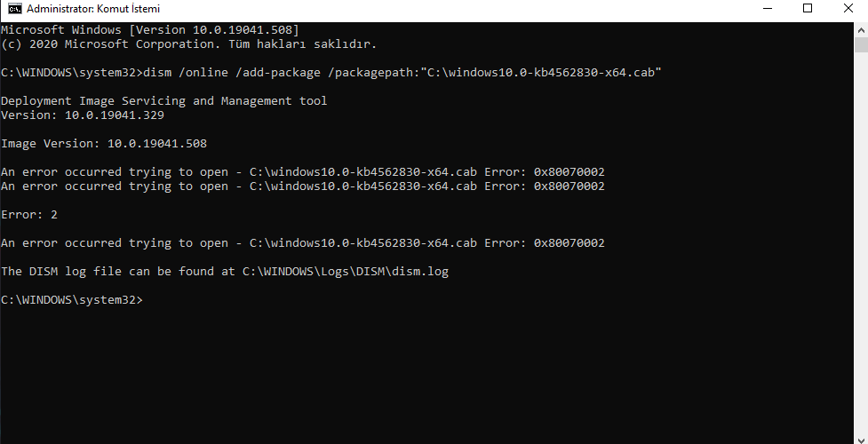This screenshot has width=868, height=444.
Task: Click the final 0x80070002 error code
Action: 569,243
